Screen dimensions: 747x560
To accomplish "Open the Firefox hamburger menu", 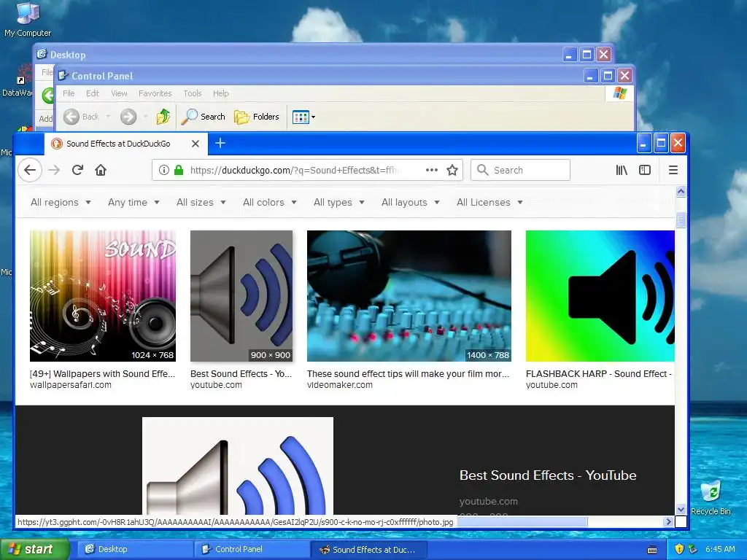I will 673,170.
